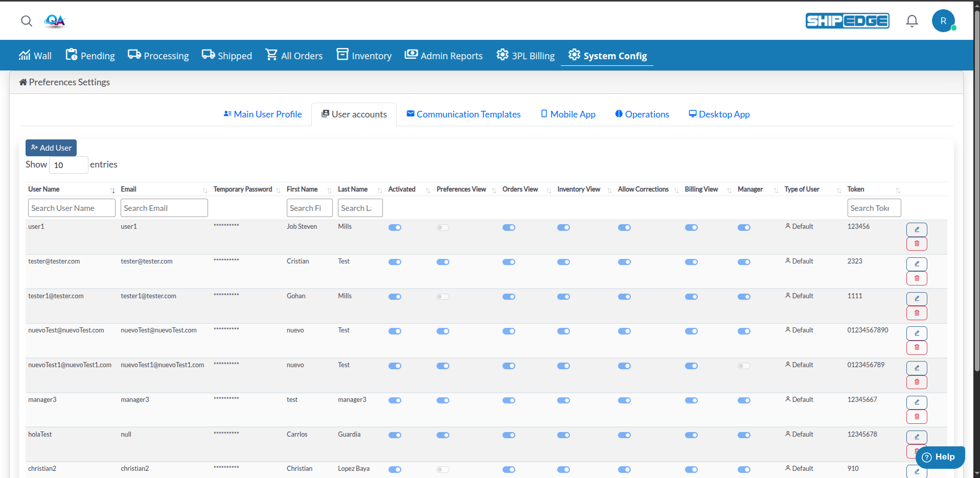
Task: Turn off Billing View toggle for holaTest
Action: 692,435
